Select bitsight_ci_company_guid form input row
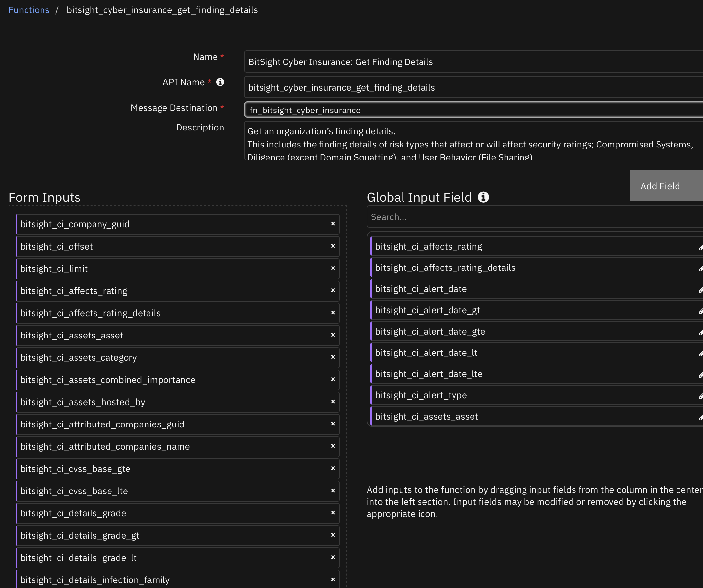This screenshot has width=703, height=588. (178, 224)
